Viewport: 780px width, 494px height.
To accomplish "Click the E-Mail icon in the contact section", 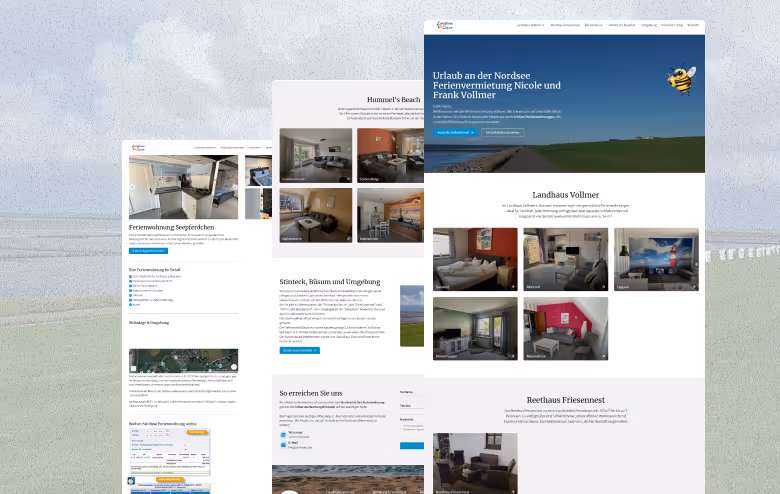I will pos(283,445).
